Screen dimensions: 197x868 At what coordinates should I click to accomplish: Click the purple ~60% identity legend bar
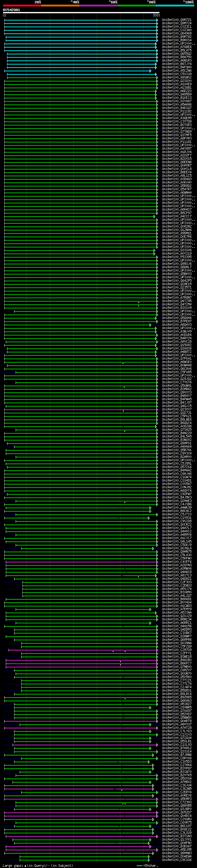[x=98, y=6]
